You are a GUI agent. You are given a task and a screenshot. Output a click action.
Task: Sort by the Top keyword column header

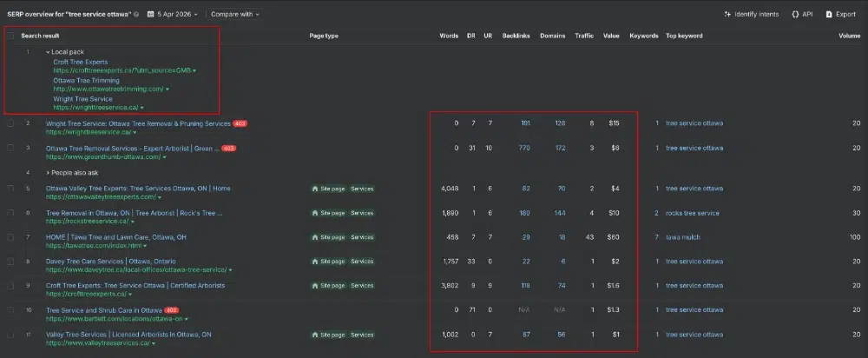(x=684, y=36)
